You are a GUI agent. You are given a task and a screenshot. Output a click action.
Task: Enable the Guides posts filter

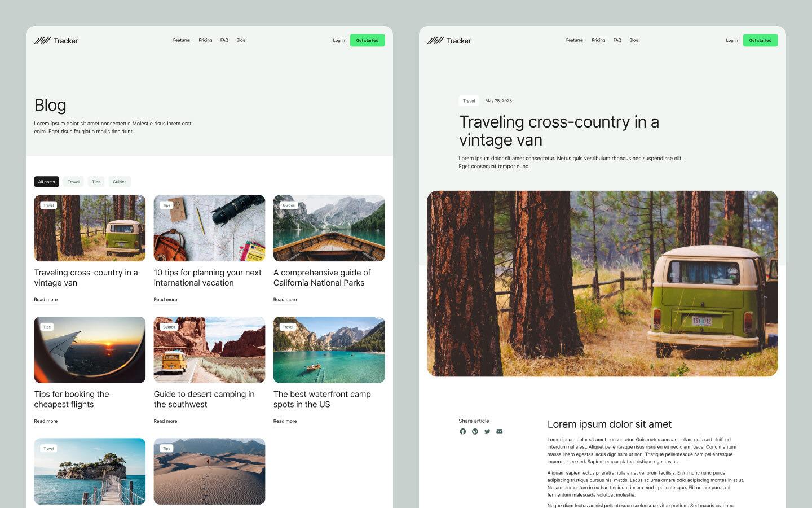pos(120,181)
